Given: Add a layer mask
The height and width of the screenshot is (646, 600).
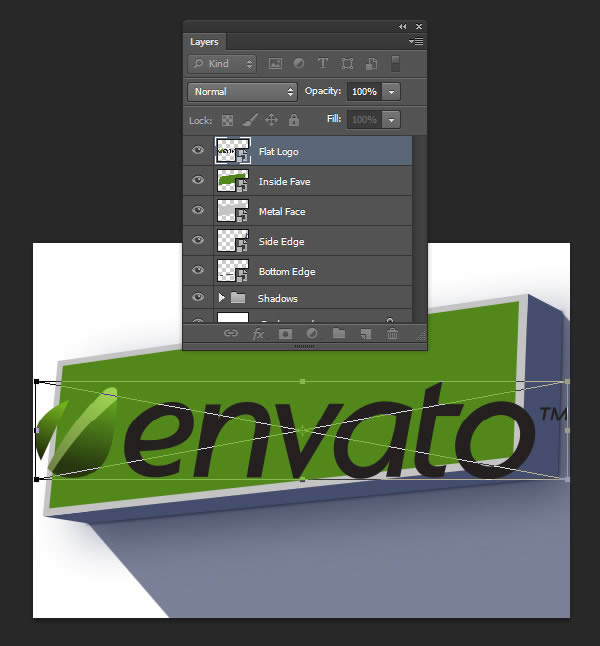Looking at the screenshot, I should pyautogui.click(x=285, y=333).
